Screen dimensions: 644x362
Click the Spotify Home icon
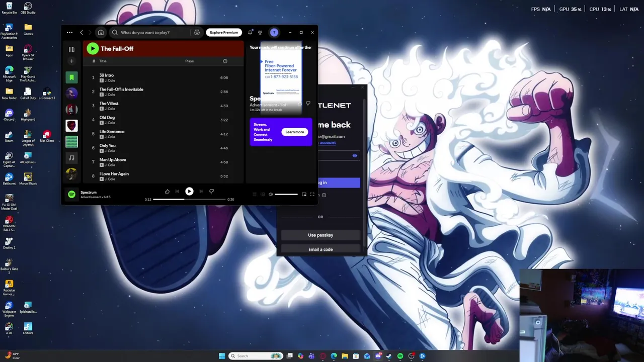[x=101, y=32]
